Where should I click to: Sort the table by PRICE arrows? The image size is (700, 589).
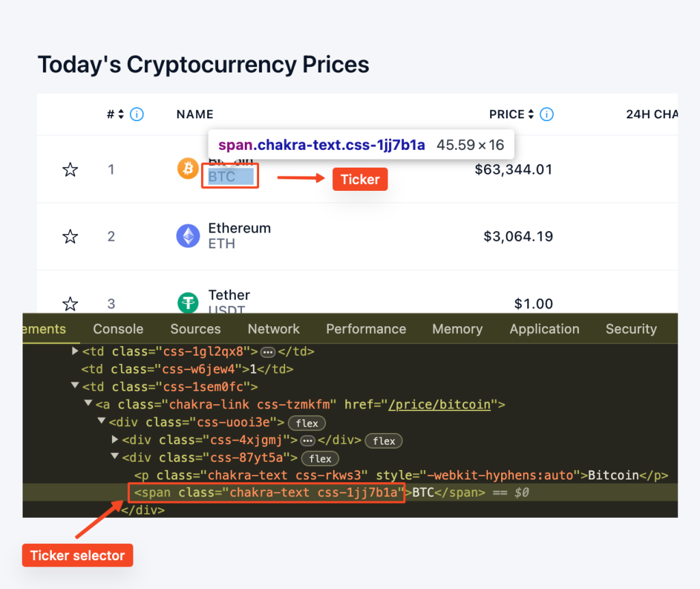tap(530, 114)
